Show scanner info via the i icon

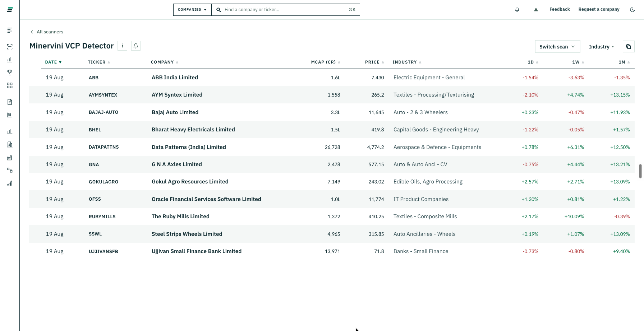coord(122,46)
